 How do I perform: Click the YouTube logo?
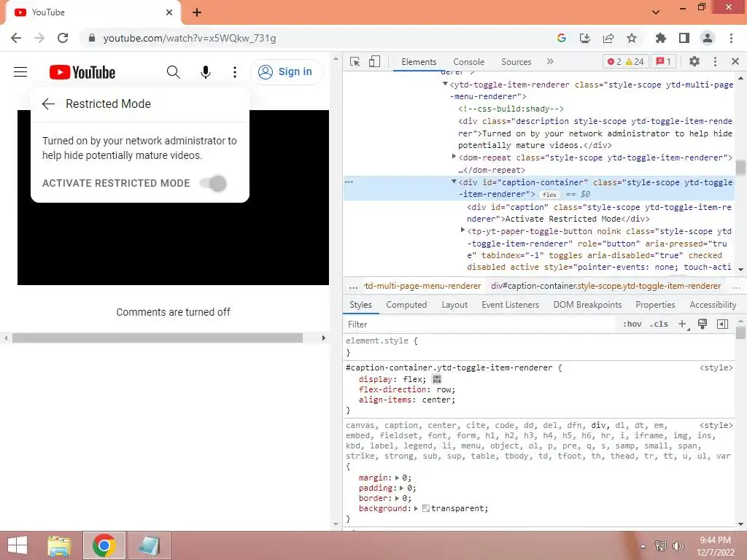(x=82, y=72)
